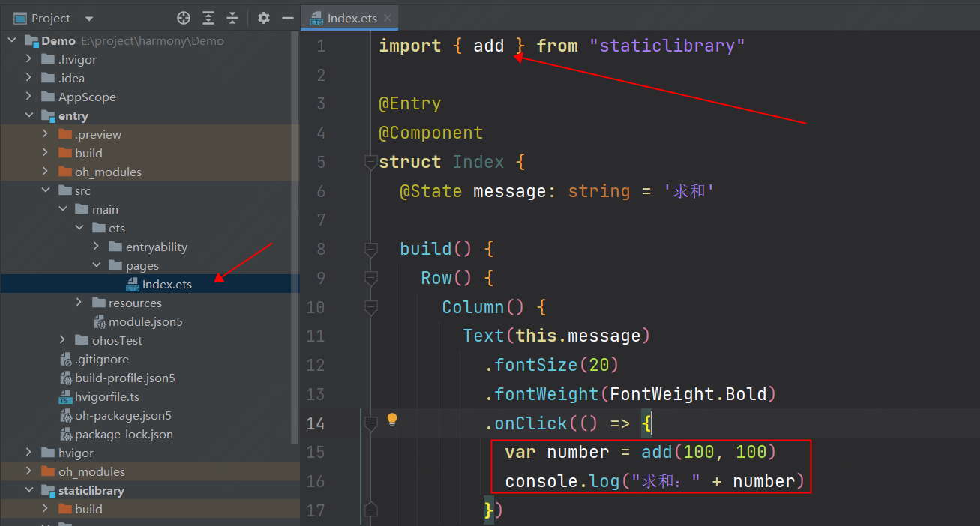Image resolution: width=980 pixels, height=526 pixels.
Task: Collapse the entry module folder
Action: 29,116
